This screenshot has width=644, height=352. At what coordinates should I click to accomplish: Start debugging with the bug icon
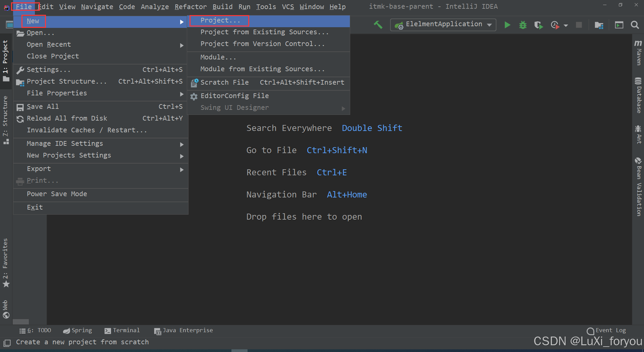click(x=523, y=25)
